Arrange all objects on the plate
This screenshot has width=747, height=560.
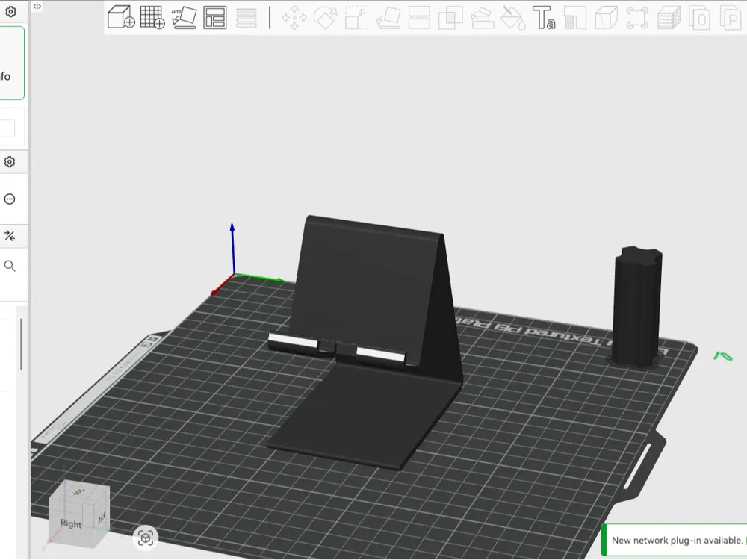215,18
